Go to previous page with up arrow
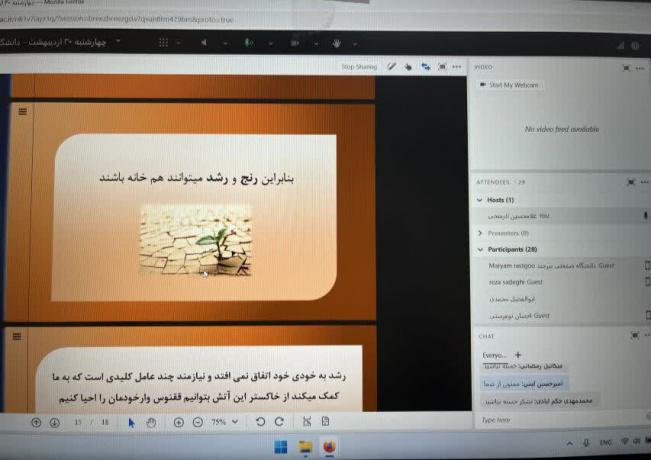 36,423
